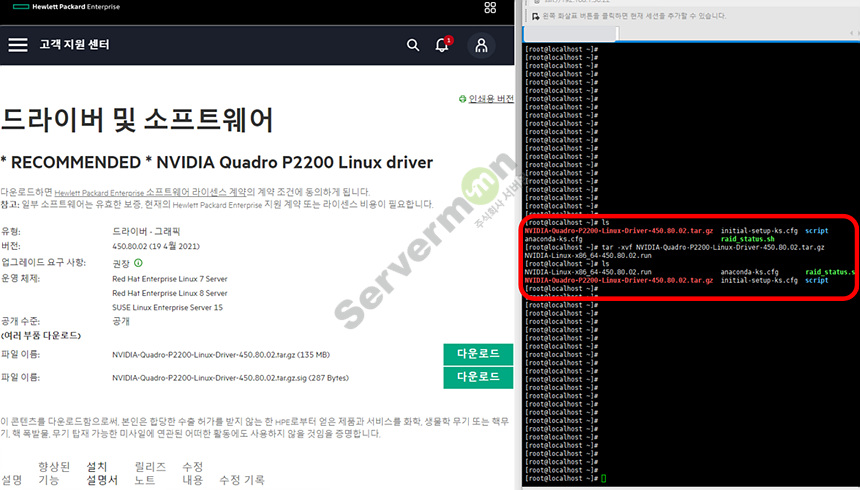Click the info icon next to 권장
860x490 pixels.
(x=138, y=263)
